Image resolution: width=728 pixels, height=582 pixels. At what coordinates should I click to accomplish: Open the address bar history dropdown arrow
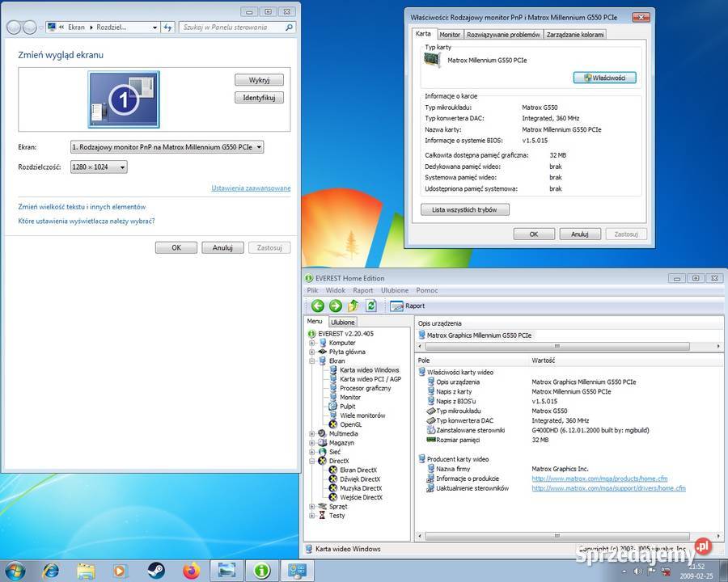click(155, 27)
